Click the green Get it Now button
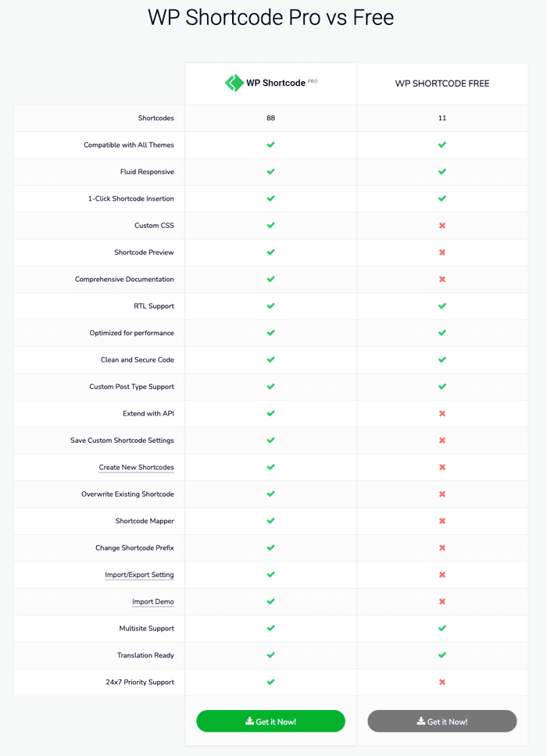 tap(270, 721)
